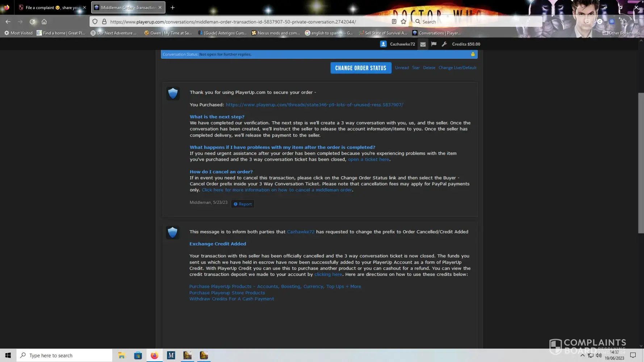Open the purchased thread URL link

[x=314, y=105]
